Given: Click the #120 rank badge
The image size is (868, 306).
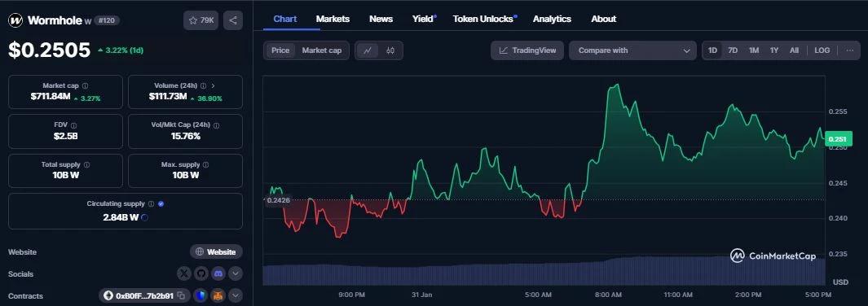Looking at the screenshot, I should click(106, 20).
